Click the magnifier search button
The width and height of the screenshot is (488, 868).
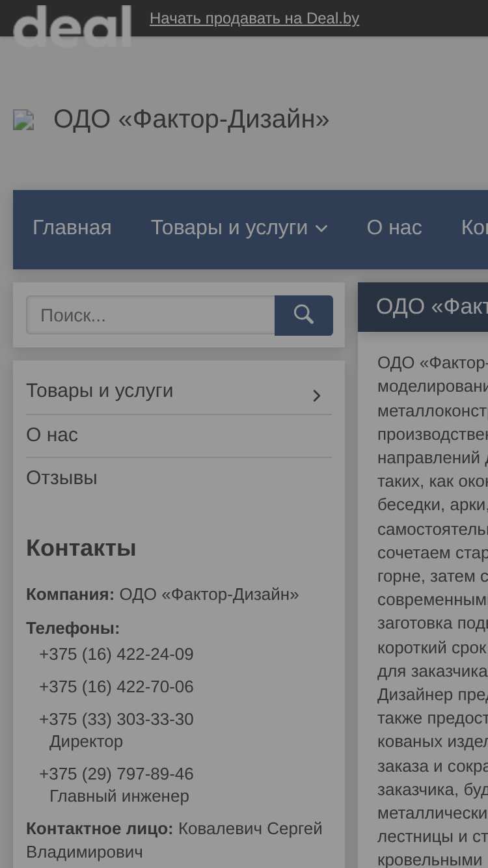[304, 316]
